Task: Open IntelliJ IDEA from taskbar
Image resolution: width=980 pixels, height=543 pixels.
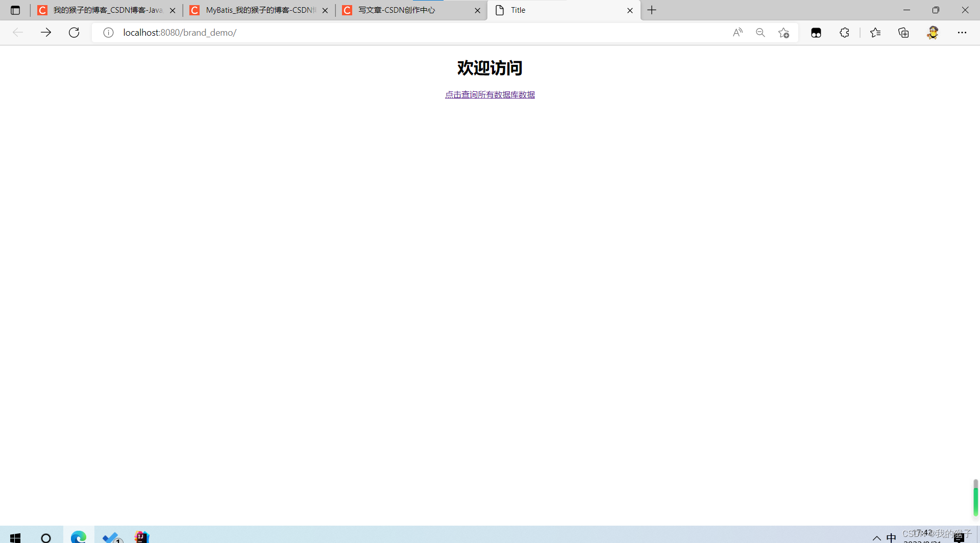Action: (x=142, y=537)
